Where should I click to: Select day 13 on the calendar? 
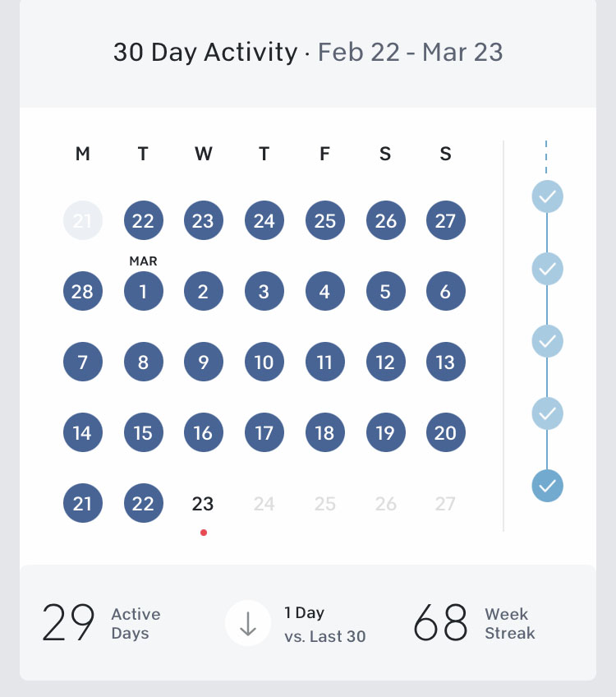tap(445, 362)
